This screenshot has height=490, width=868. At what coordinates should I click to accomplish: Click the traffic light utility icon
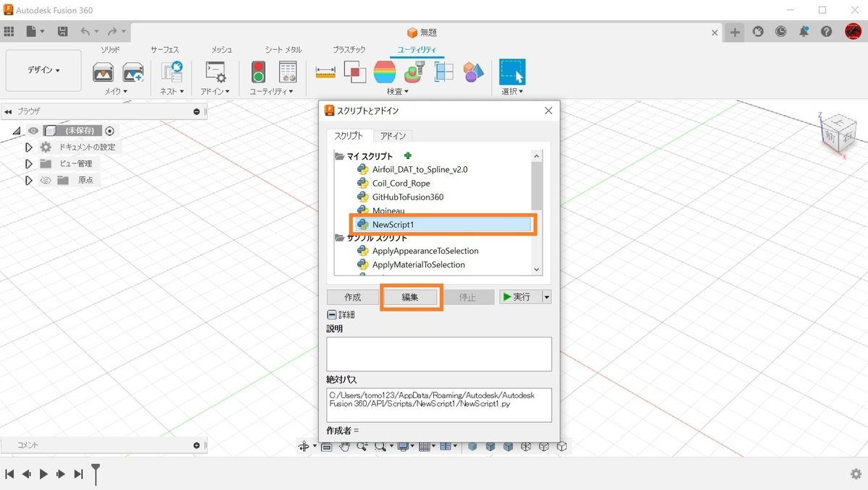click(258, 72)
